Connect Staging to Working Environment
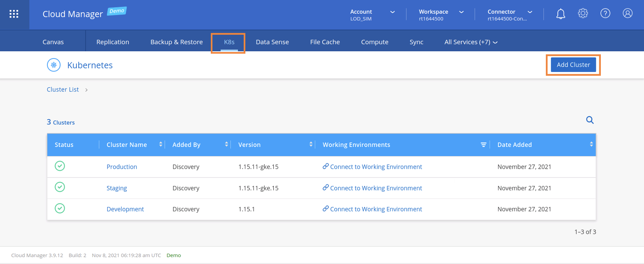Image resolution: width=644 pixels, height=264 pixels. [x=372, y=188]
